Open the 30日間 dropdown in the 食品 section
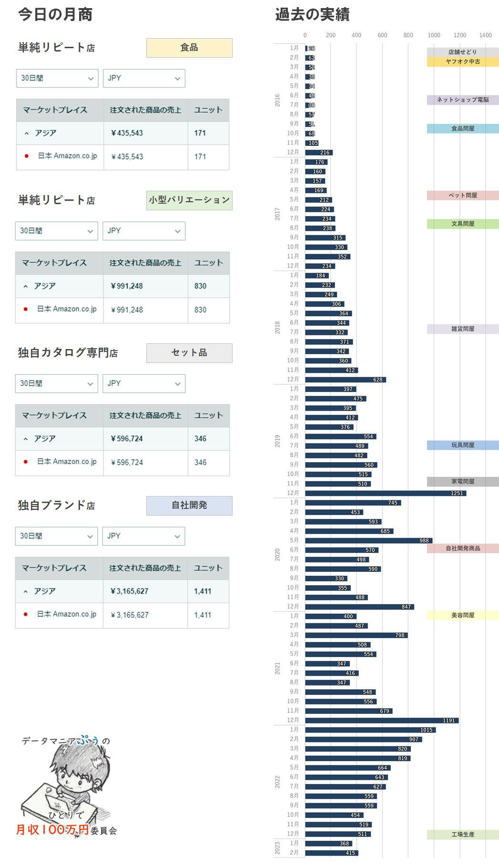Image resolution: width=499 pixels, height=868 pixels. pyautogui.click(x=57, y=78)
